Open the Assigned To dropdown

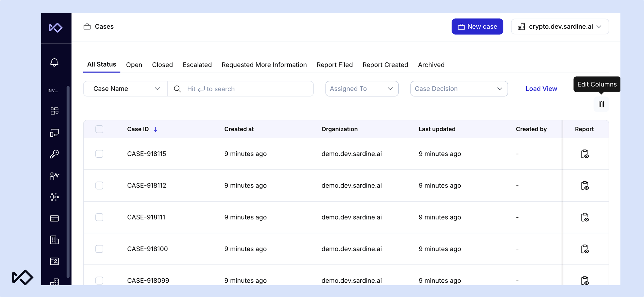(x=362, y=89)
